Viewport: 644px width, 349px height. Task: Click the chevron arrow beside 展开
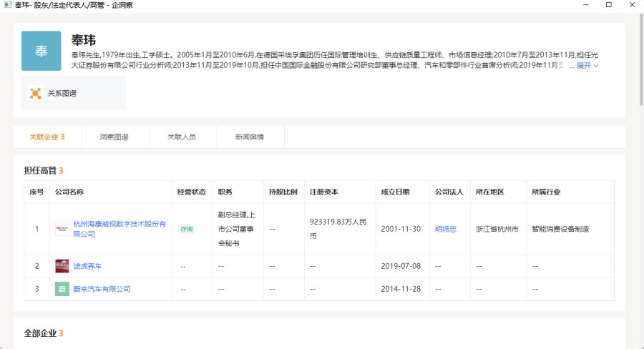[596, 66]
